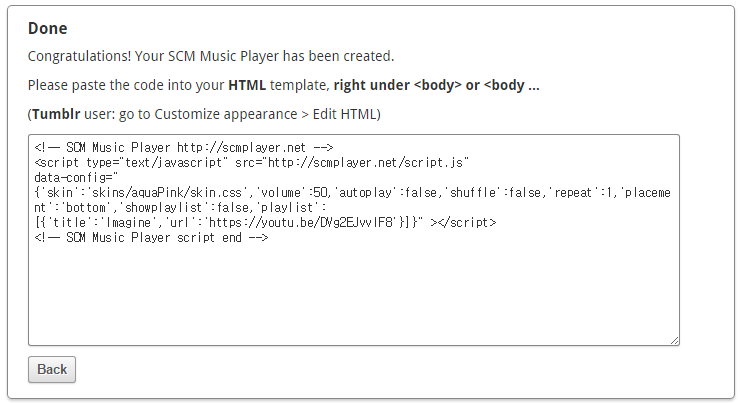740x403 pixels.
Task: Click the bold "Tumblr" word
Action: click(x=55, y=114)
